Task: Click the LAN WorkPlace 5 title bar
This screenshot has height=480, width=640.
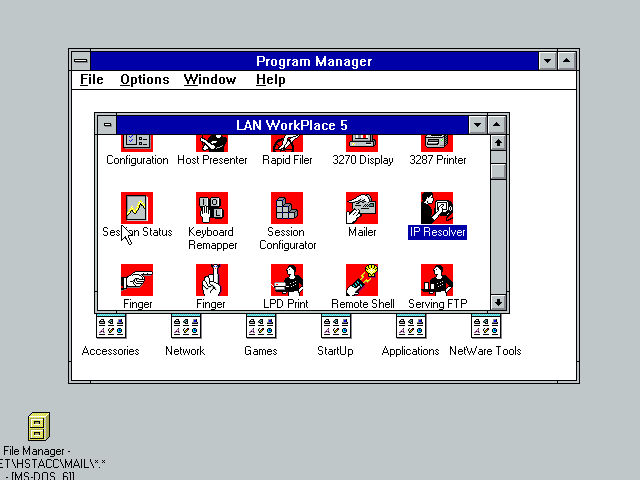Action: 292,124
